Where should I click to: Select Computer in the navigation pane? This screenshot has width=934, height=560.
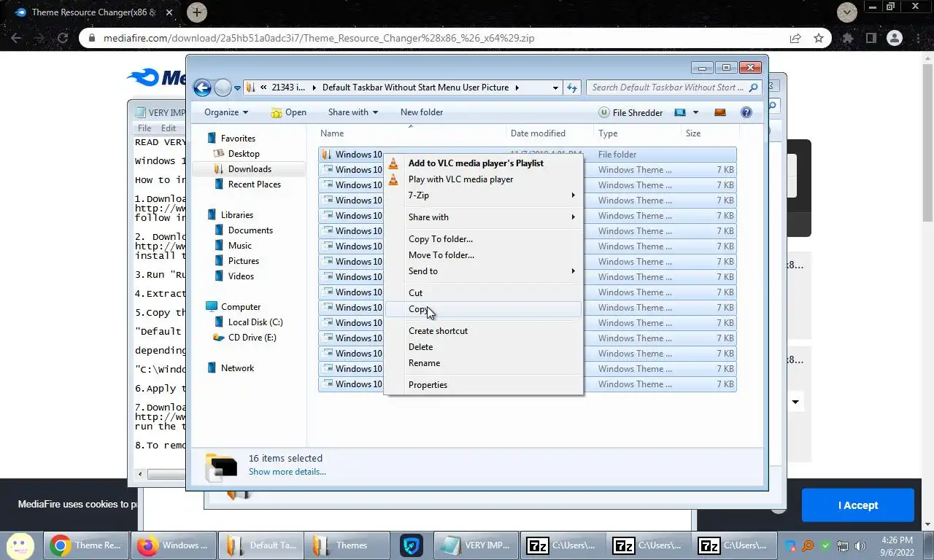[241, 307]
